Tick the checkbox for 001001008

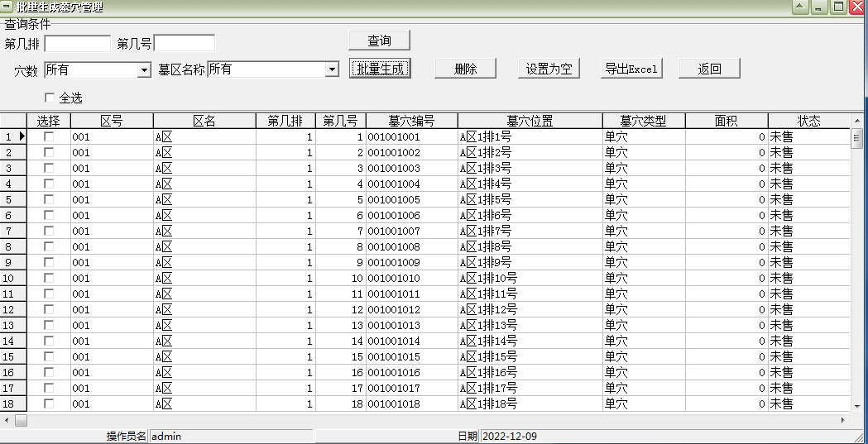50,246
